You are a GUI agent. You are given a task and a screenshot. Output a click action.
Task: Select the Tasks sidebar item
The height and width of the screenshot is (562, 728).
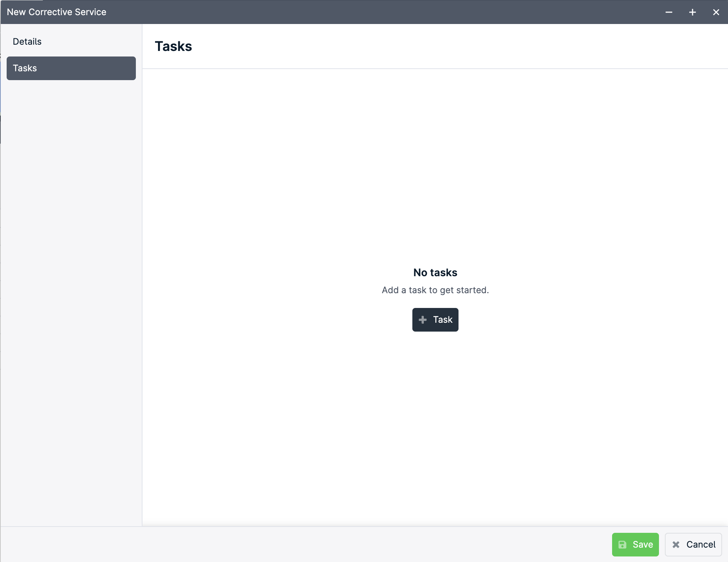click(x=71, y=68)
